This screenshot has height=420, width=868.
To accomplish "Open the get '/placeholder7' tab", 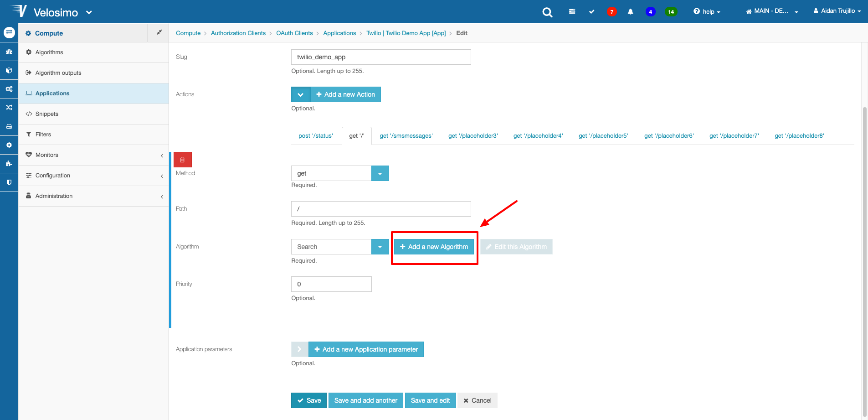I will [734, 136].
